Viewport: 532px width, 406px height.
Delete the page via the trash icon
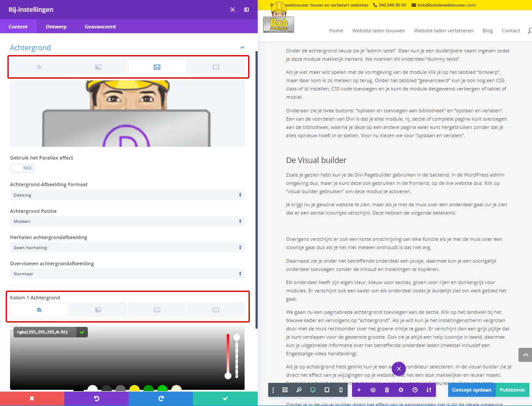(x=387, y=390)
